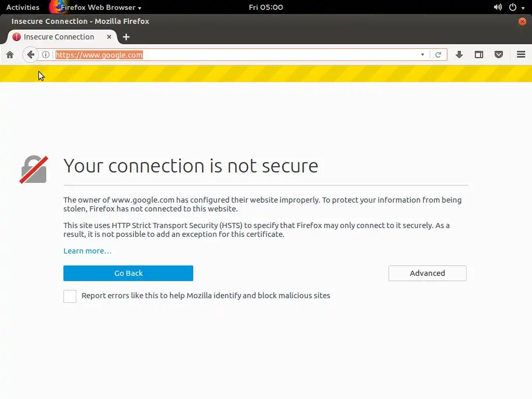Follow the Learn more link
532x399 pixels.
[87, 251]
